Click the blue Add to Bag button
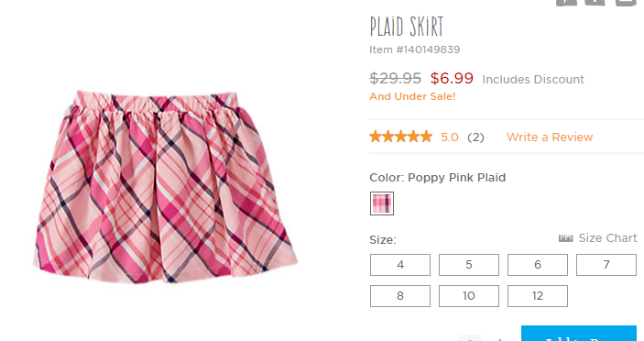Viewport: 644px width, 341px height. (x=579, y=334)
